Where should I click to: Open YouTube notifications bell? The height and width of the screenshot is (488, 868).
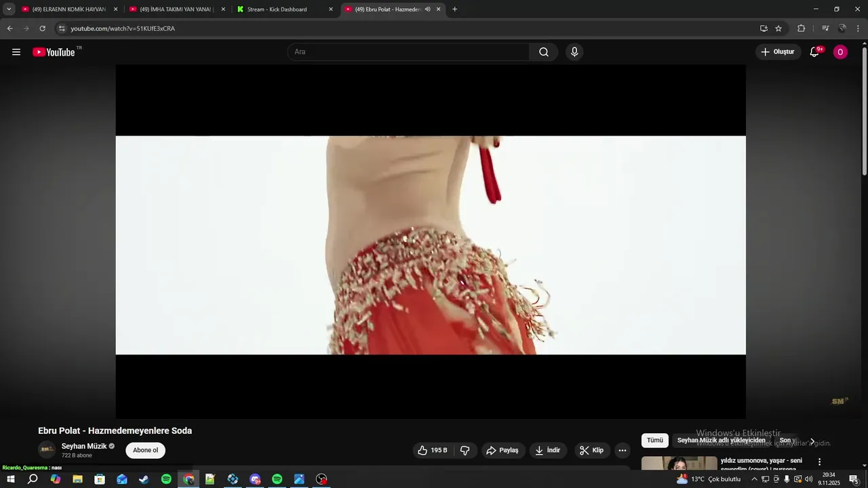815,52
